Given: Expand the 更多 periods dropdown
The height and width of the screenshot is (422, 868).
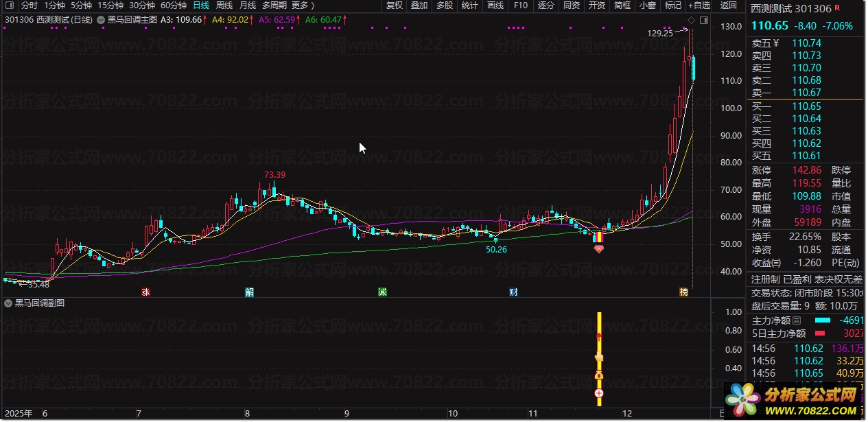Looking at the screenshot, I should click(303, 5).
